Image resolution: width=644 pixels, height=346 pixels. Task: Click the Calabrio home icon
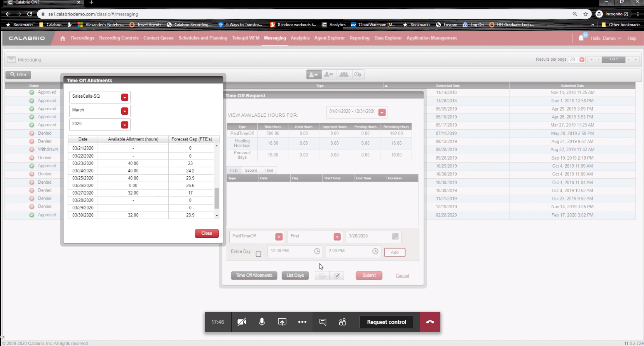click(x=63, y=38)
